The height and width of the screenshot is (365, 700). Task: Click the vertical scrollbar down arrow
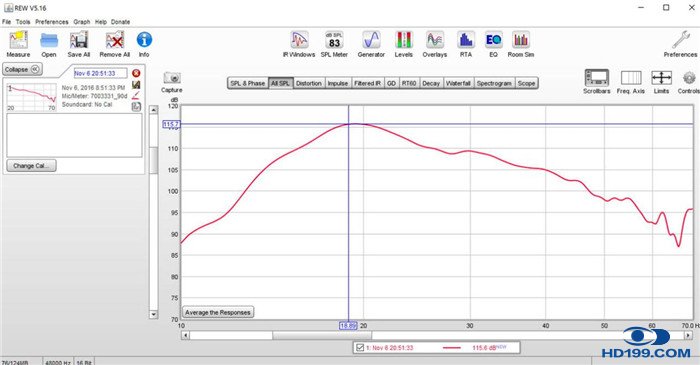point(154,315)
